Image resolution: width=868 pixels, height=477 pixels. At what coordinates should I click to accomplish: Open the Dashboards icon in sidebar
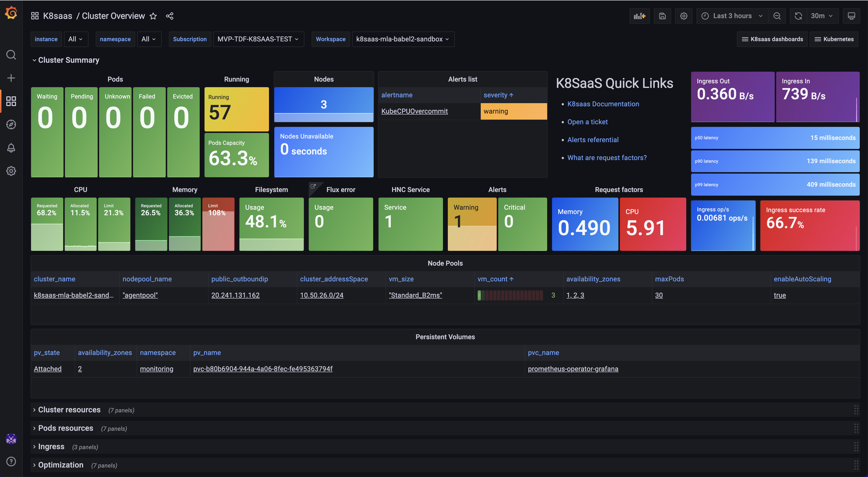click(11, 101)
